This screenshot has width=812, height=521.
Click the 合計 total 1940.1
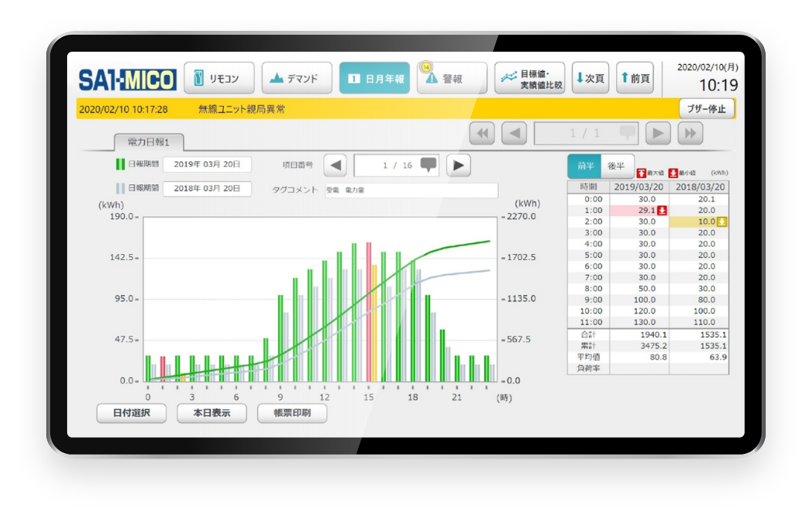point(654,335)
